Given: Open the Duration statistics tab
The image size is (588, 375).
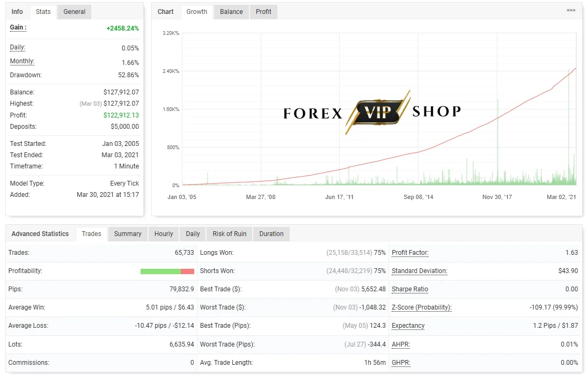Looking at the screenshot, I should click(271, 233).
